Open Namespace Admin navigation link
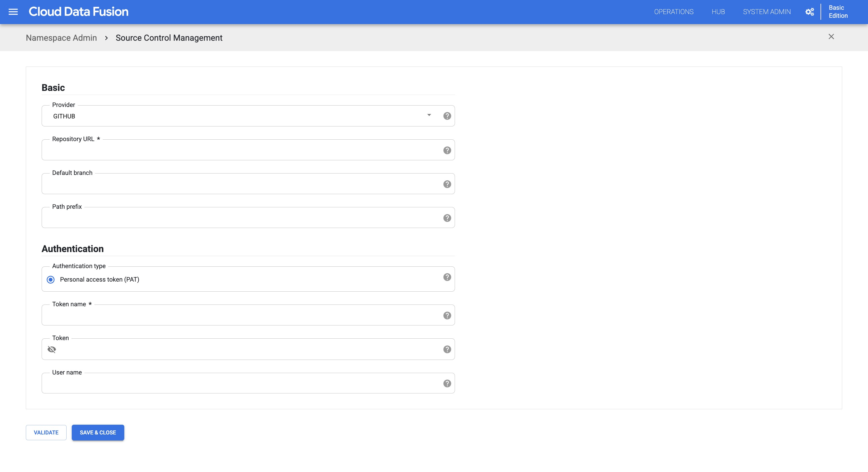The image size is (868, 472). point(61,37)
